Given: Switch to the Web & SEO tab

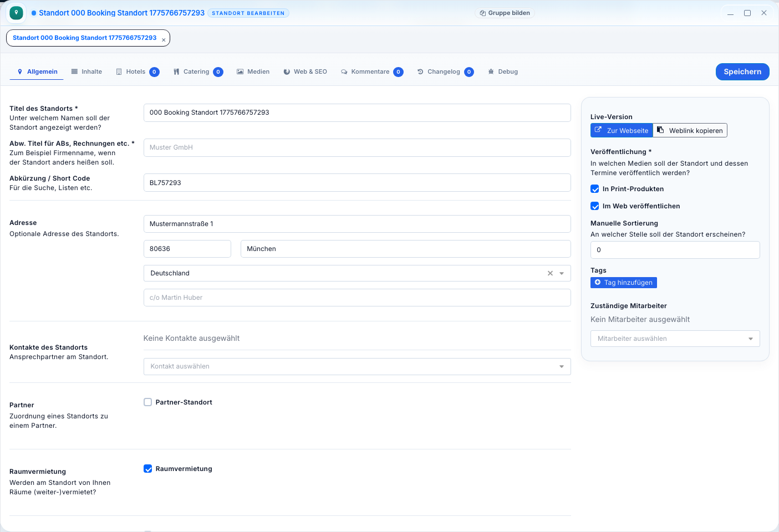Looking at the screenshot, I should (305, 71).
